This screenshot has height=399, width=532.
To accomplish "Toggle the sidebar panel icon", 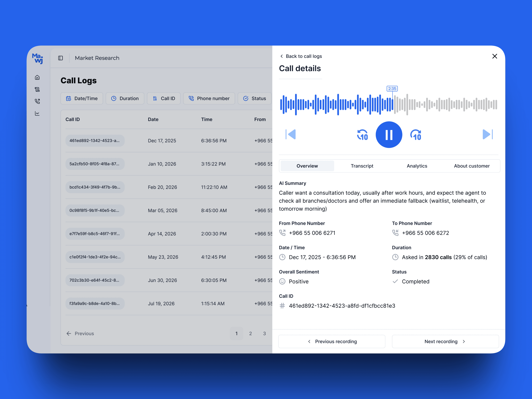I will point(61,58).
